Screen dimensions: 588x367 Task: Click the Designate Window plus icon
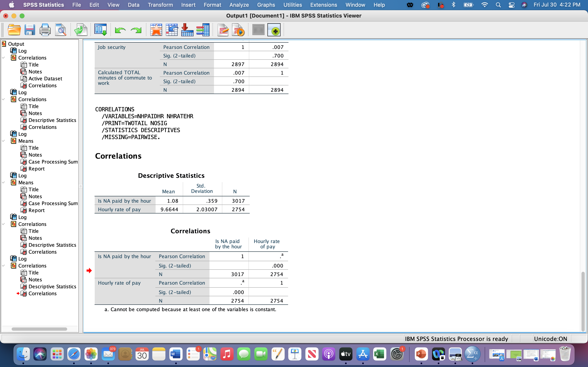[274, 30]
